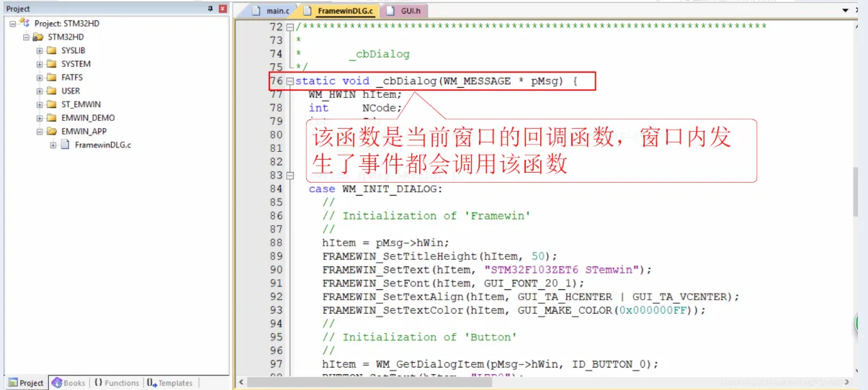This screenshot has width=868, height=390.
Task: Click line number 84 in the gutter
Action: pos(276,189)
